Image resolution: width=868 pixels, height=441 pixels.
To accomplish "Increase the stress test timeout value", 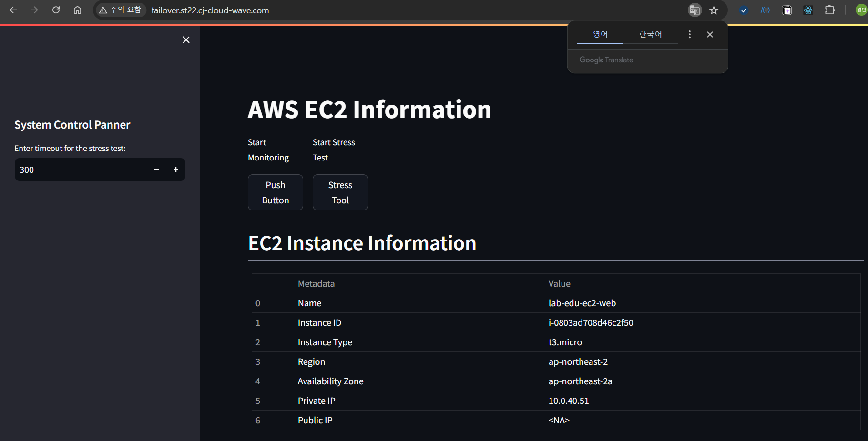I will click(176, 170).
